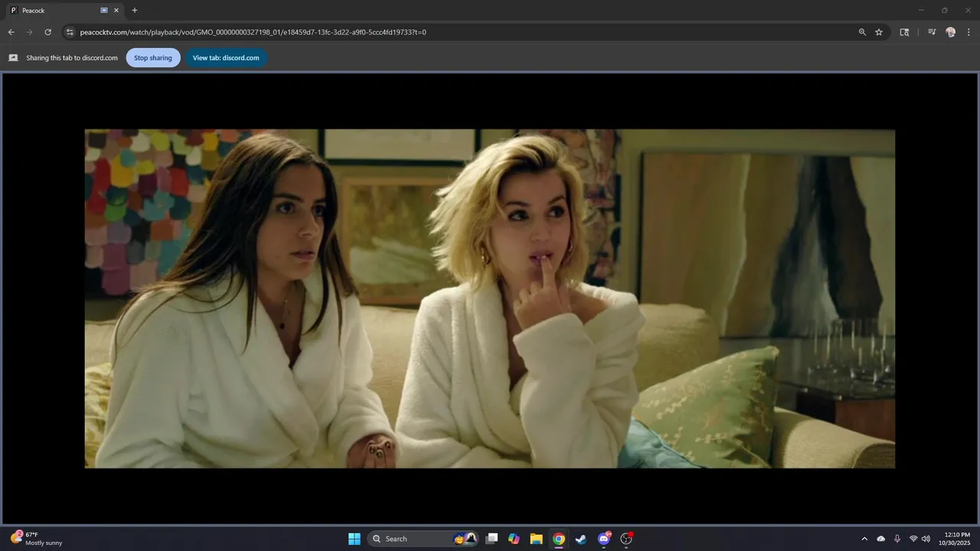The image size is (980, 551).
Task: Open the OBS icon with red dot on taskbar
Action: tap(626, 539)
